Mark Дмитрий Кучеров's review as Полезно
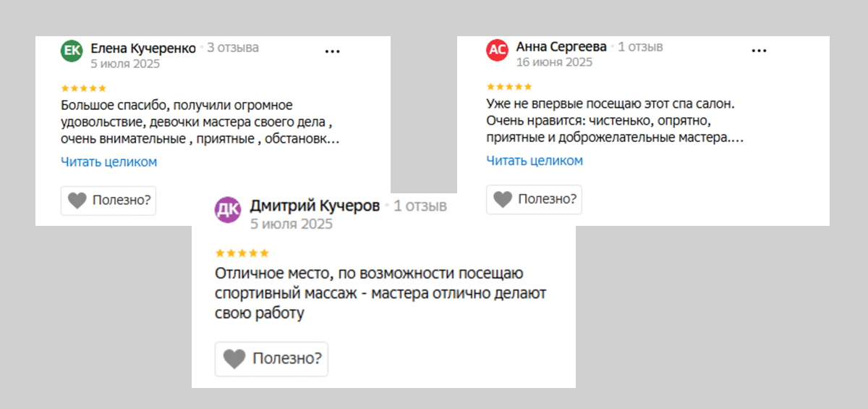 click(x=271, y=359)
